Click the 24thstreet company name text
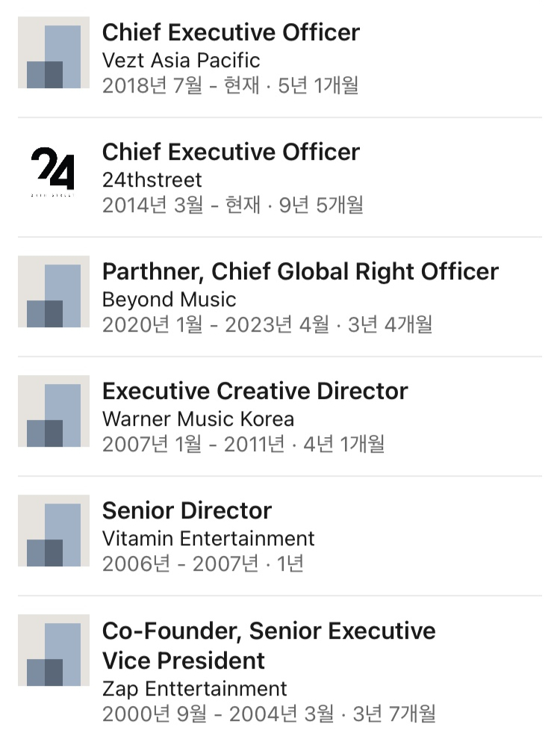Image resolution: width=560 pixels, height=733 pixels. point(152,179)
